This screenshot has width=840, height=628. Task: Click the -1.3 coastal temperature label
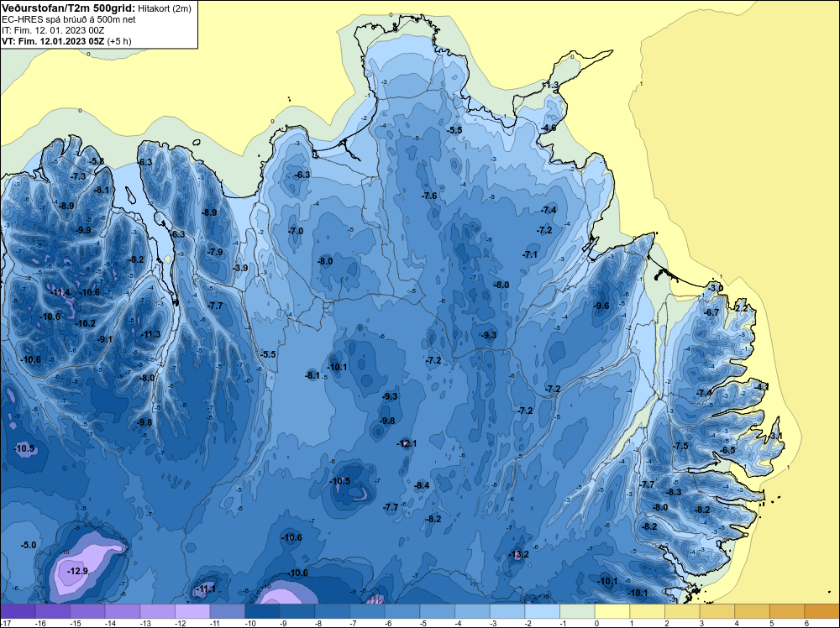coord(551,85)
